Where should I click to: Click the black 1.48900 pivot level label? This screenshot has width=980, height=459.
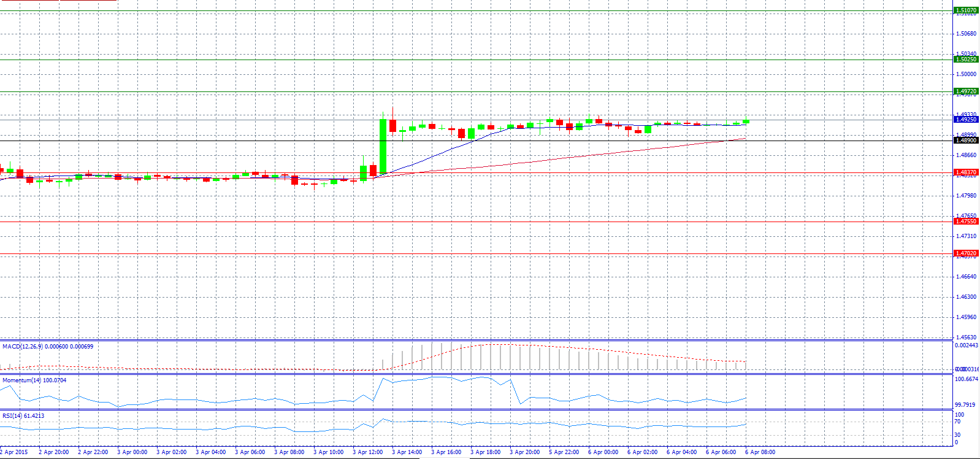tap(966, 141)
